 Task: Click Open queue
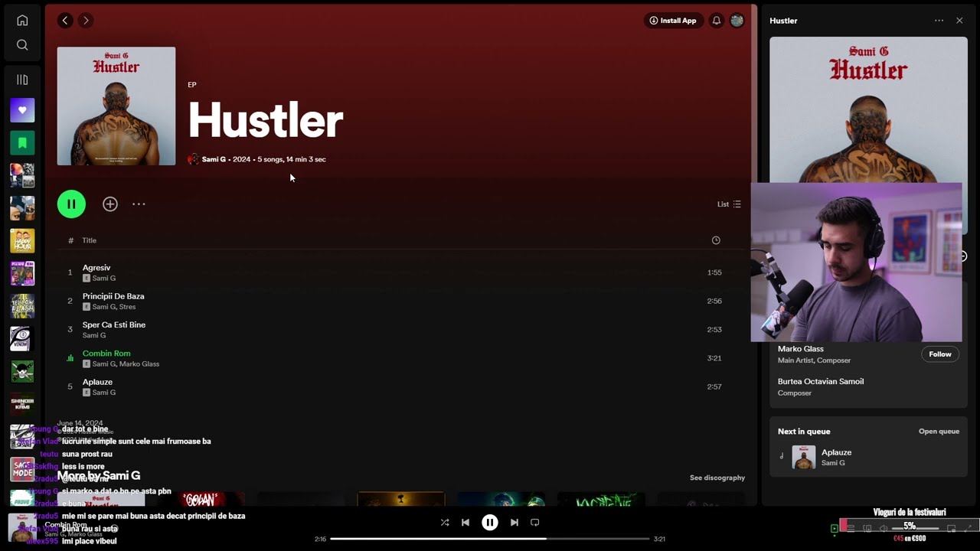(939, 432)
